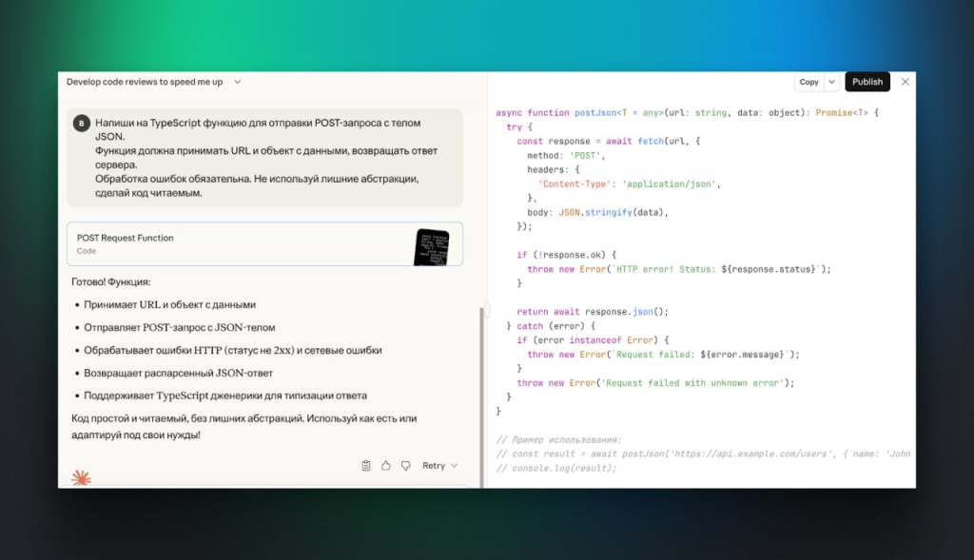The height and width of the screenshot is (560, 974).
Task: Click the 'async function postJson' code line
Action: tap(687, 112)
